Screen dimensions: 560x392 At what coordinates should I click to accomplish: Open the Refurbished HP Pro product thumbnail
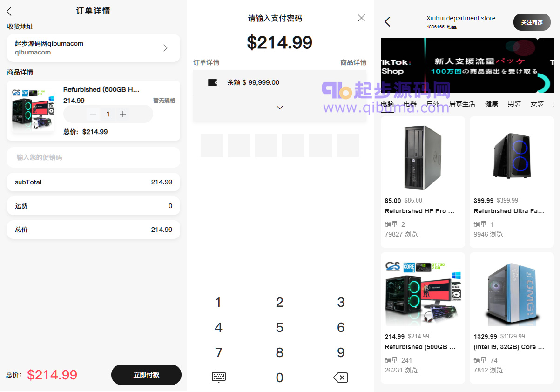point(423,157)
